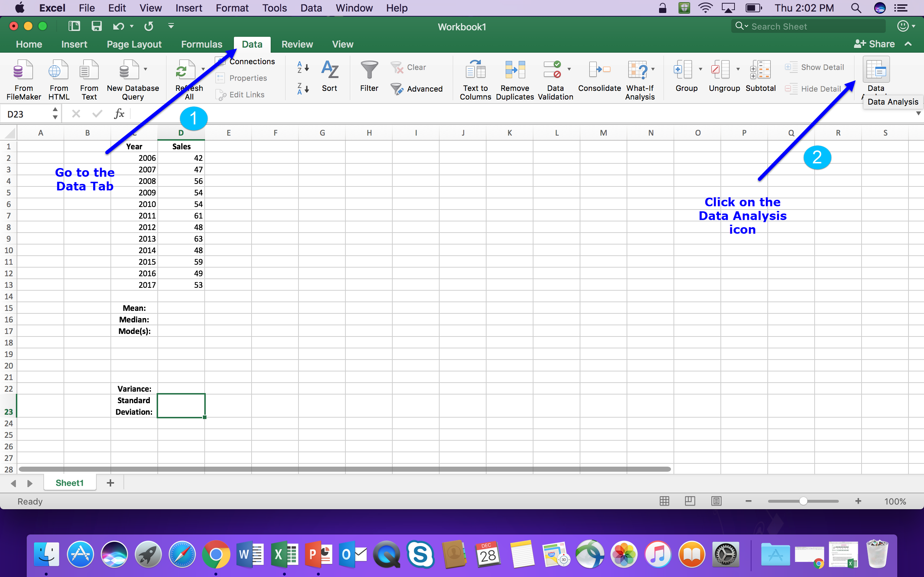Adjust the zoom slider handle

pyautogui.click(x=803, y=501)
